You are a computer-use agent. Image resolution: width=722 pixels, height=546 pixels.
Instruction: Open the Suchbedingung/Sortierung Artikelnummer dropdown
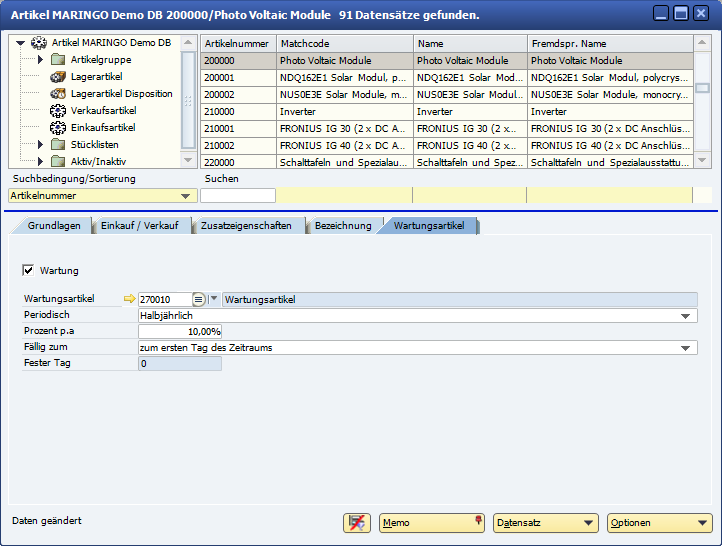point(186,196)
